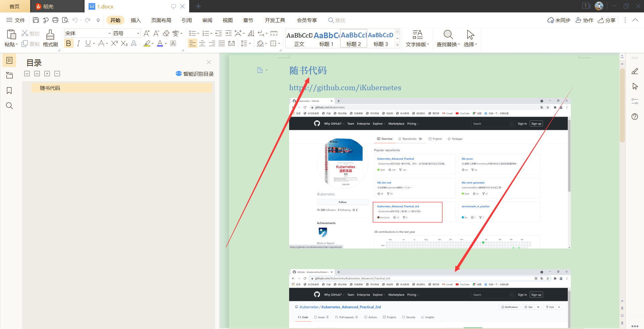Open numbered list dropdown arrow
This screenshot has width=644, height=329.
(x=211, y=34)
